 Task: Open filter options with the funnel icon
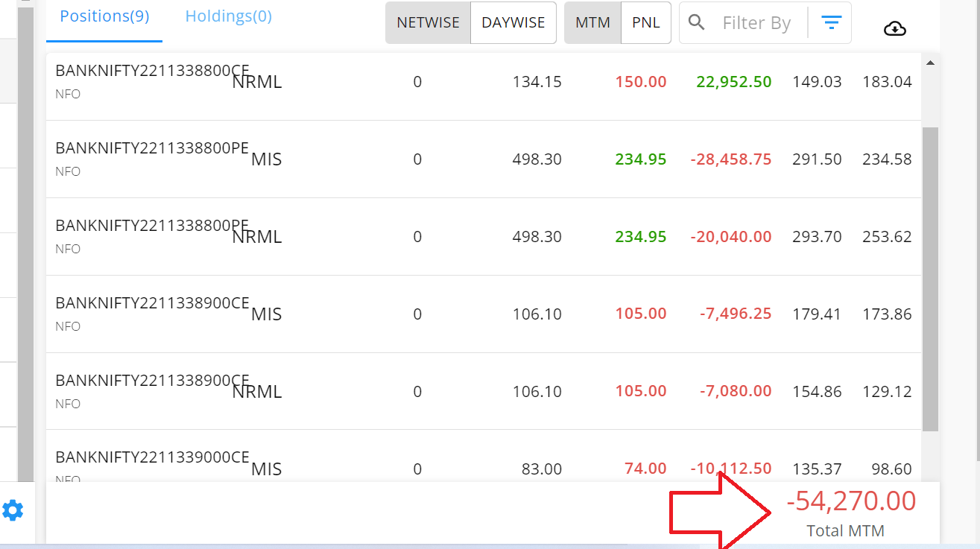(x=831, y=23)
